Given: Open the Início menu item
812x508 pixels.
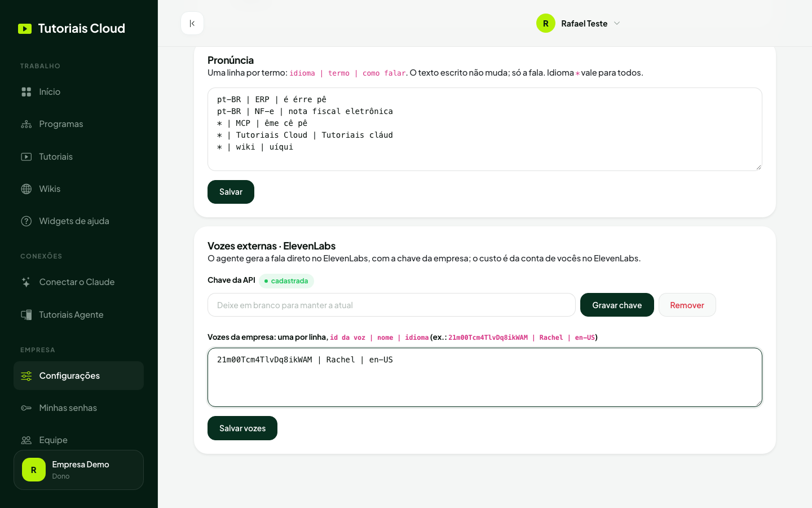Looking at the screenshot, I should tap(78, 92).
